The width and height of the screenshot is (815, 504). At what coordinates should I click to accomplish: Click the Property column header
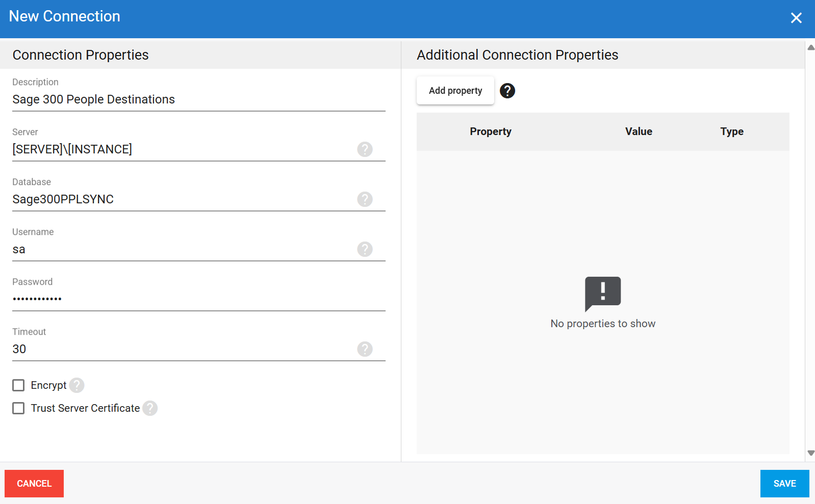[490, 131]
